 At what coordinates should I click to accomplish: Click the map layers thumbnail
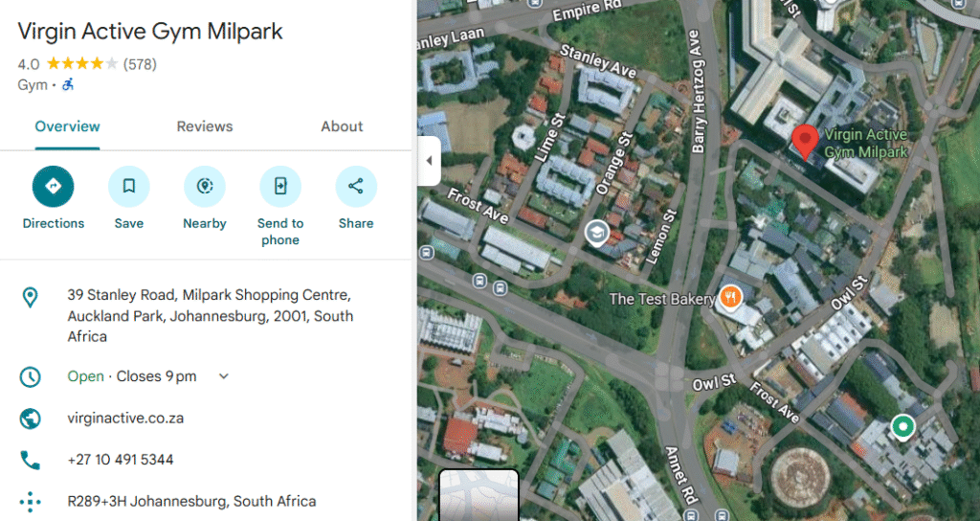(479, 495)
